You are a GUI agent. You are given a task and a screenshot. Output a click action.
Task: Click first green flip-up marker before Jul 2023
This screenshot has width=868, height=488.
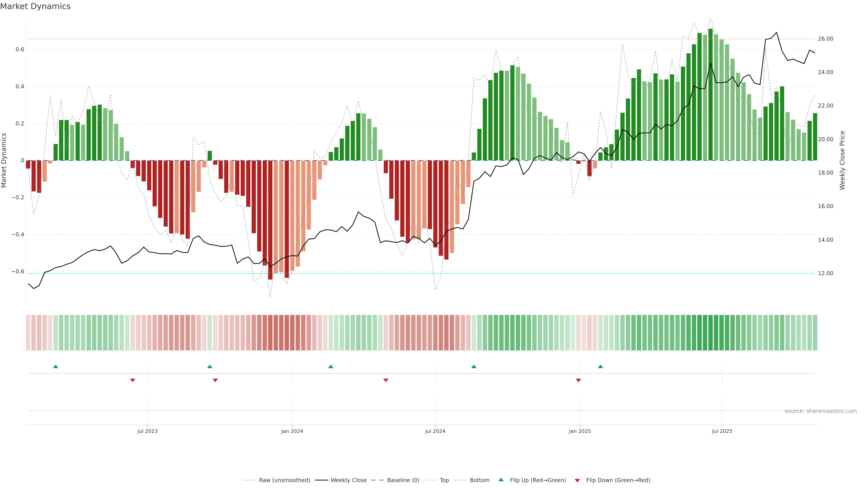click(x=56, y=366)
